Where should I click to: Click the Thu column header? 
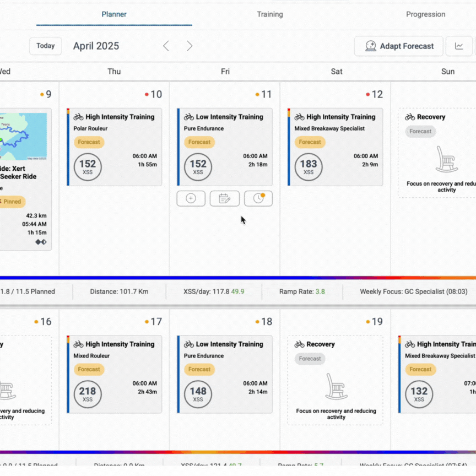(x=114, y=71)
